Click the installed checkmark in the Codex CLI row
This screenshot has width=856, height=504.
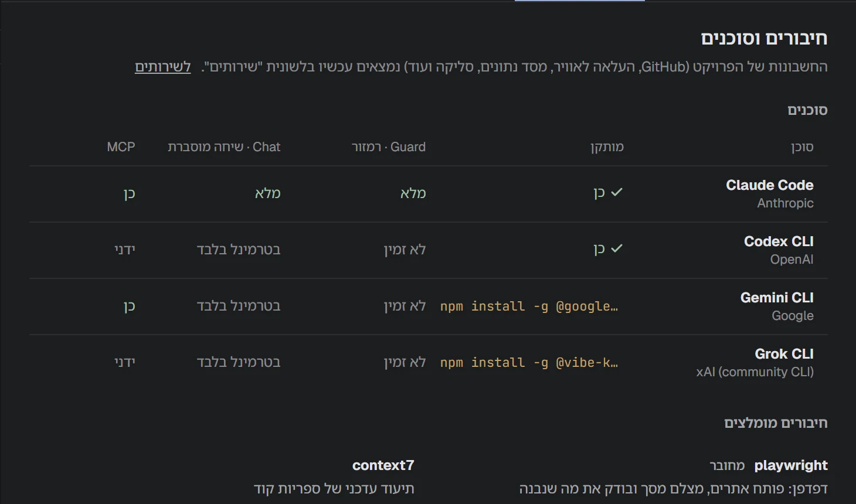pos(616,248)
